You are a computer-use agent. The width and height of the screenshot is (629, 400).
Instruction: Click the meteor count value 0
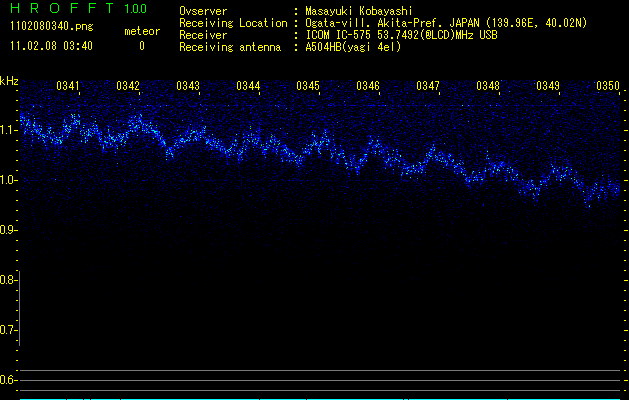pos(141,46)
